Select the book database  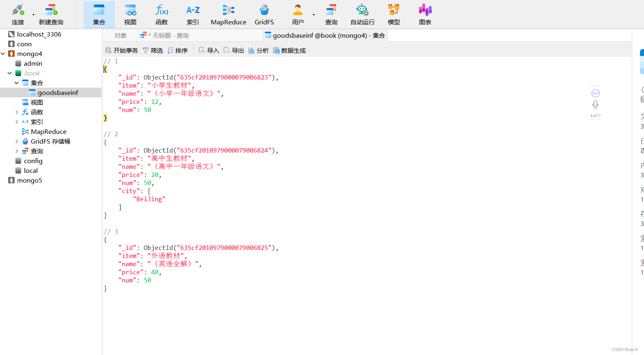pyautogui.click(x=32, y=73)
